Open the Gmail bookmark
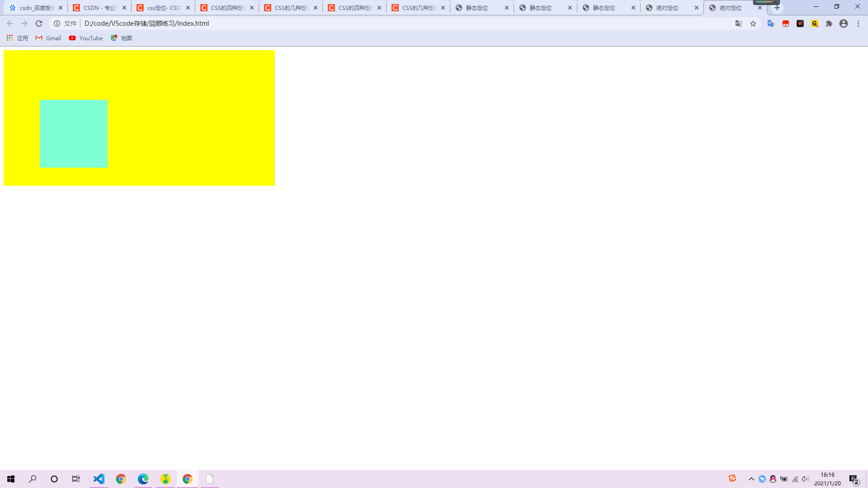 coord(48,38)
